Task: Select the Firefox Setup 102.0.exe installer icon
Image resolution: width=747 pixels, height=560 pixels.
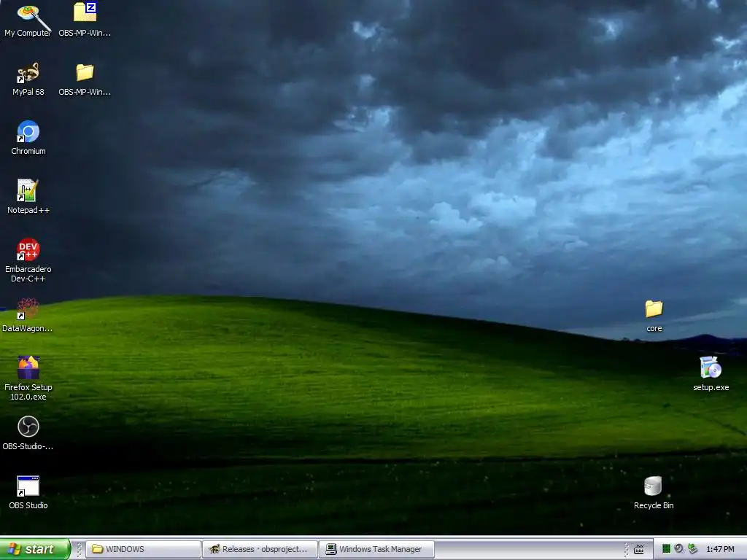Action: click(x=28, y=367)
